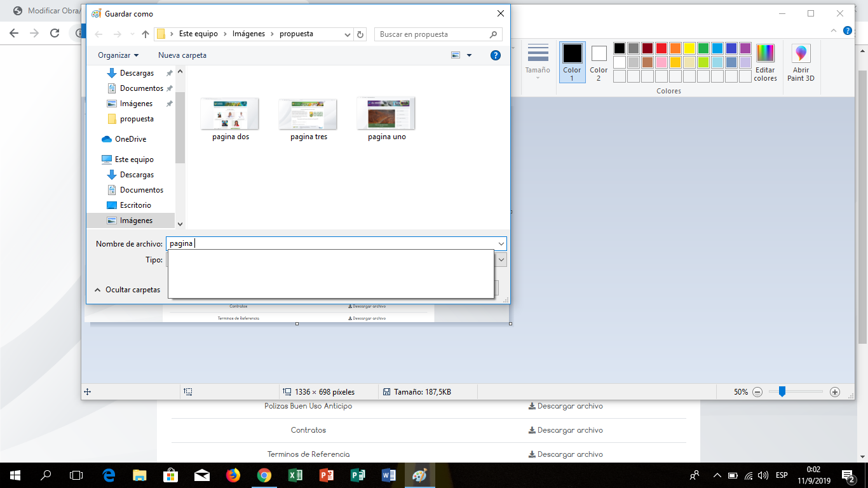868x488 pixels.
Task: Select OneDrive in the navigation pane
Action: tap(130, 139)
